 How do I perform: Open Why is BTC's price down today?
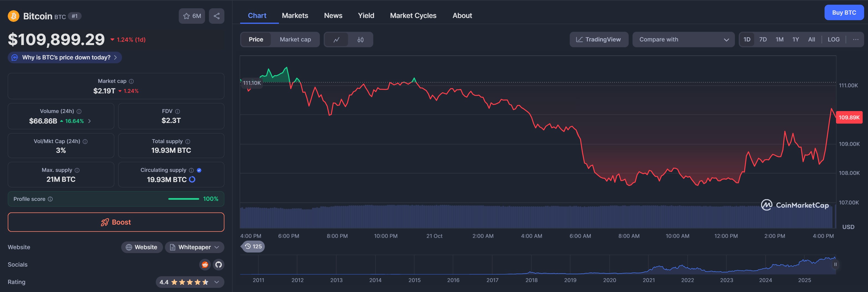[x=65, y=57]
